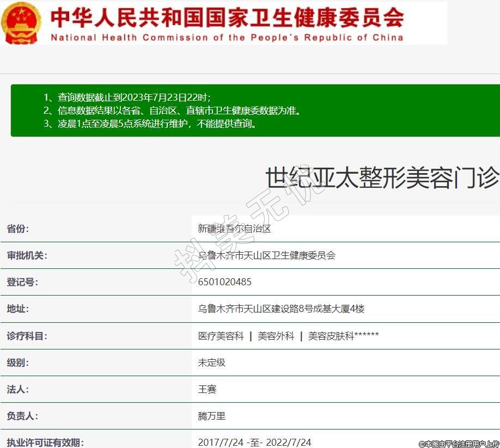Screen dimensions: 500x448
Task: Click the 美容外科 department entry
Action: (276, 336)
